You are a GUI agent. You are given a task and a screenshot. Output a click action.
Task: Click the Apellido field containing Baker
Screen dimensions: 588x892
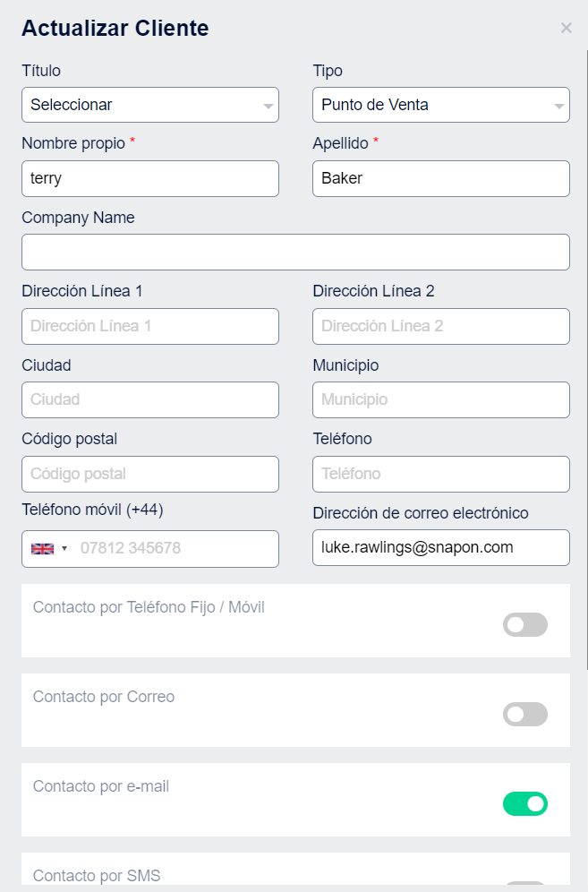point(440,178)
